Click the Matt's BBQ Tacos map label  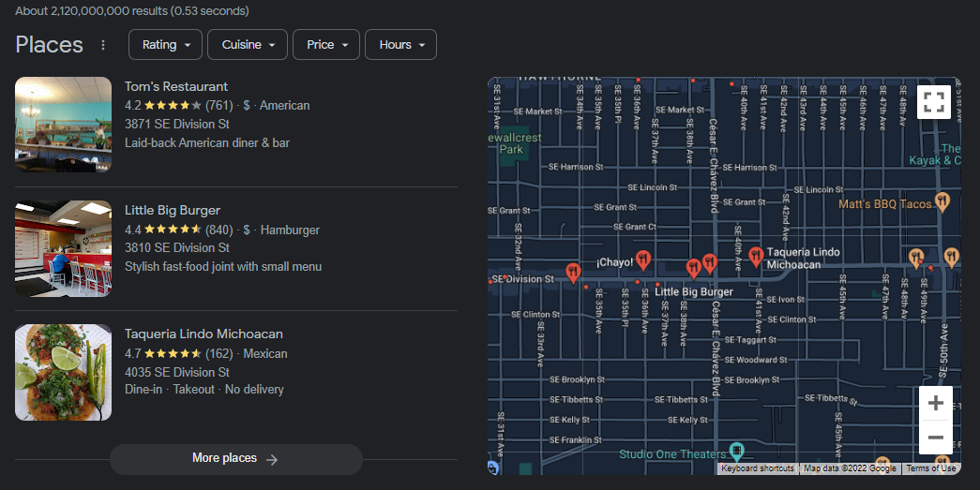point(885,204)
